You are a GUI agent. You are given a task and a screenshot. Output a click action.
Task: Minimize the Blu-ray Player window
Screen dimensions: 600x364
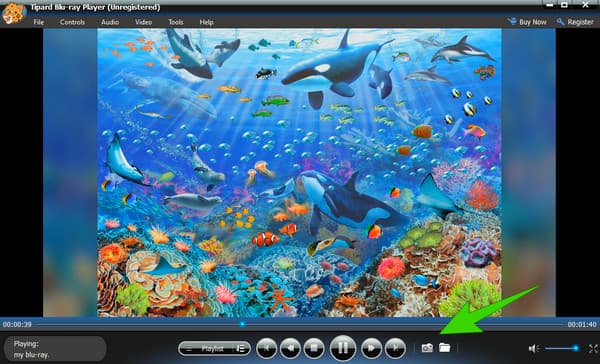pos(549,5)
